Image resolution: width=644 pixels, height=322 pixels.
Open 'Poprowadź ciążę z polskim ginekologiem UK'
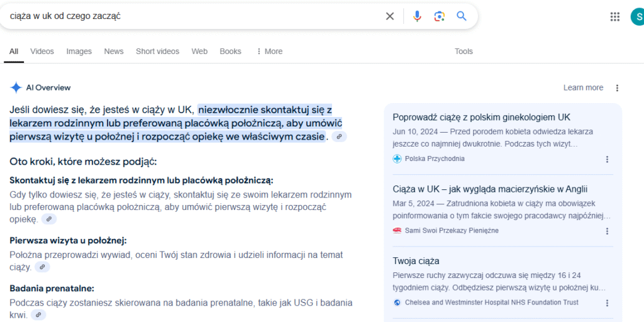481,118
